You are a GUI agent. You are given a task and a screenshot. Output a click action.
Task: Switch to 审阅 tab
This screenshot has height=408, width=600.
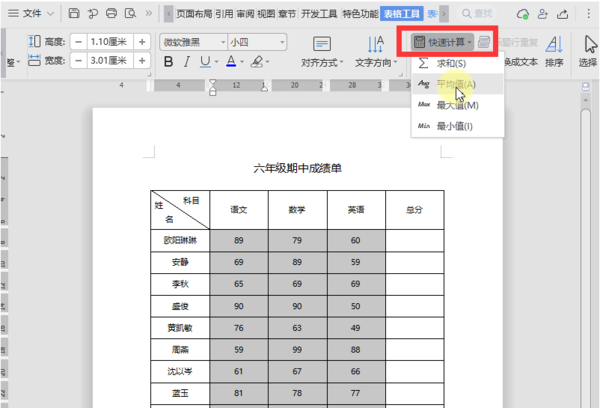[245, 14]
